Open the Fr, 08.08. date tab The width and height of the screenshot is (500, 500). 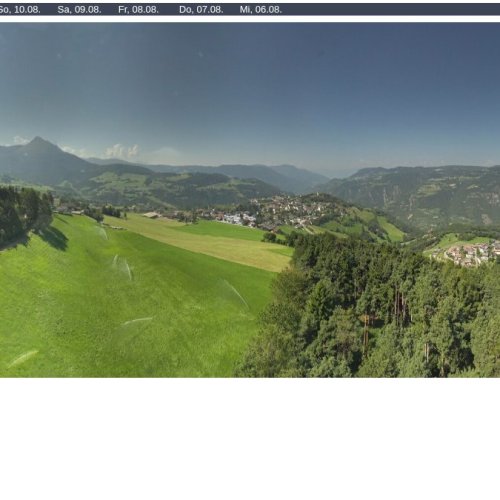pos(138,10)
